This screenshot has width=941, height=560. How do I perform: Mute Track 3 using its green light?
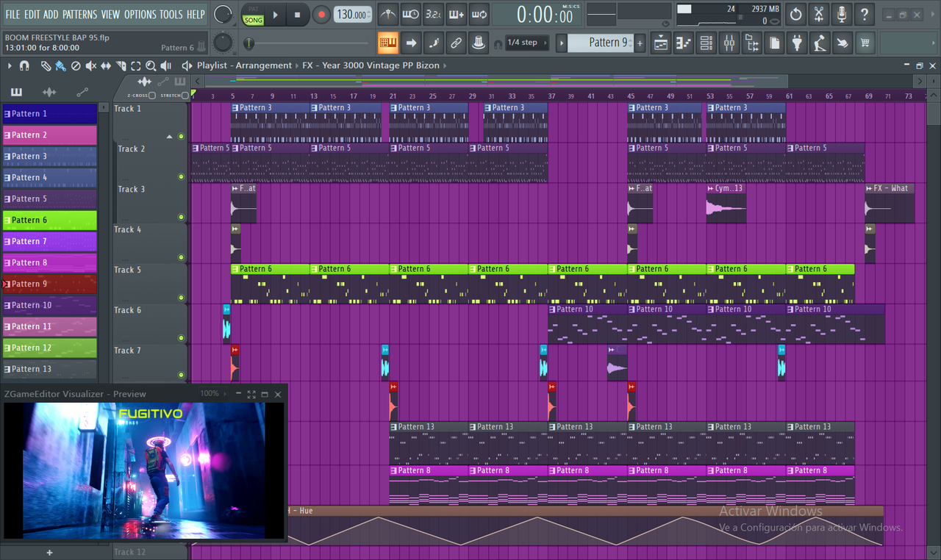181,217
